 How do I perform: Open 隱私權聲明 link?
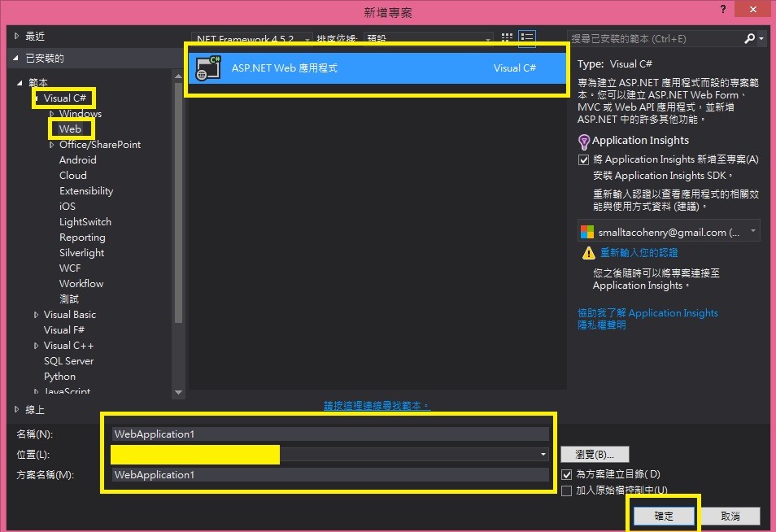pyautogui.click(x=602, y=325)
